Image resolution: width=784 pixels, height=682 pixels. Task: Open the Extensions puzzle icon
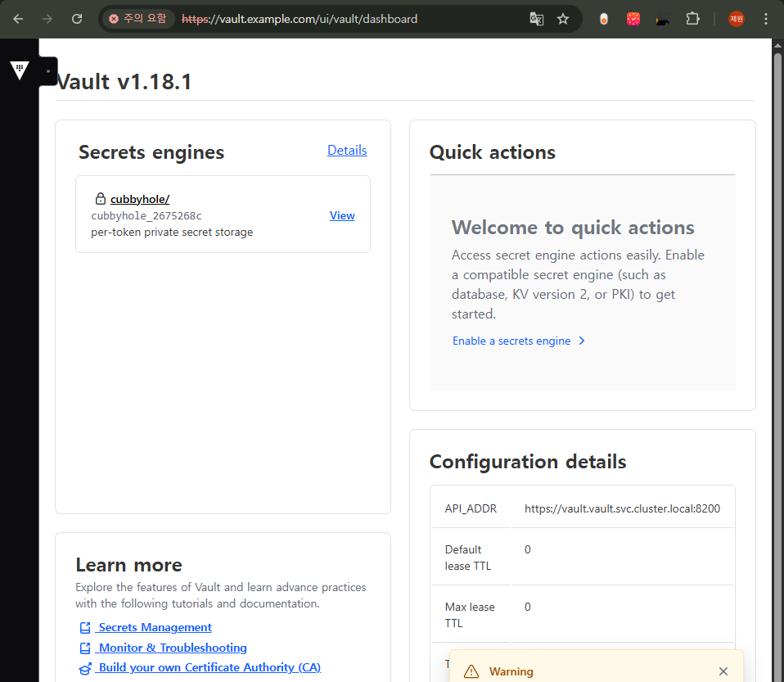click(692, 19)
